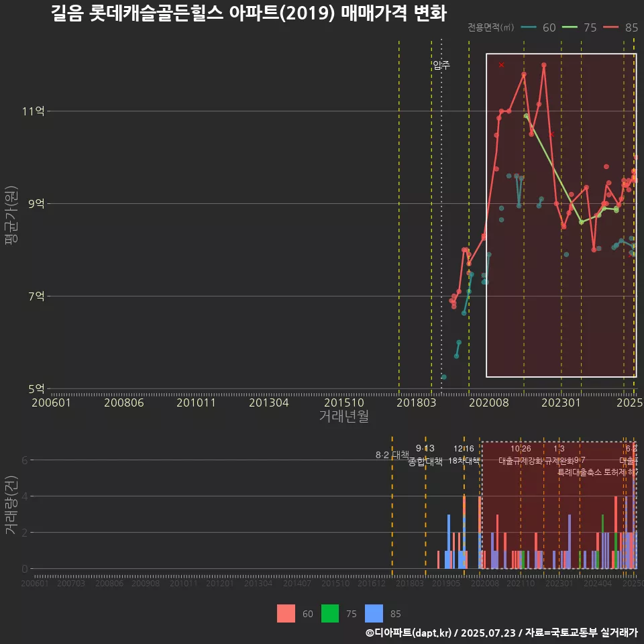Click 200703 on the volume chart x-axis

click(x=70, y=583)
